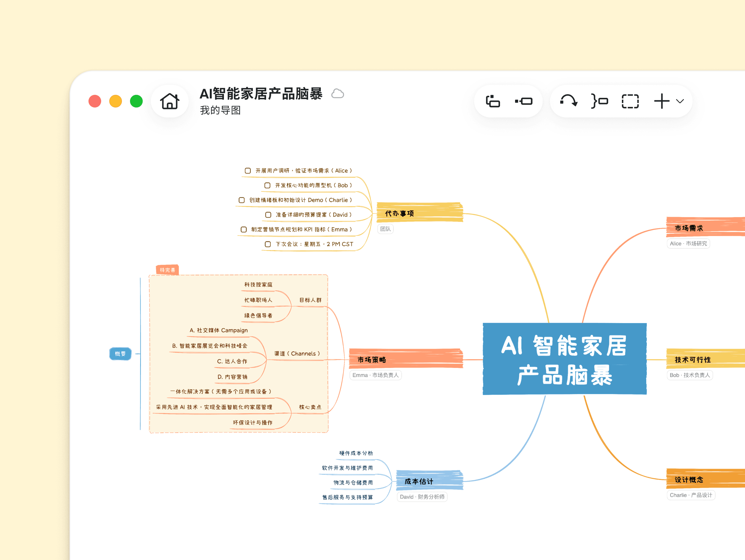
Task: Click the cloud sync status icon
Action: click(337, 94)
